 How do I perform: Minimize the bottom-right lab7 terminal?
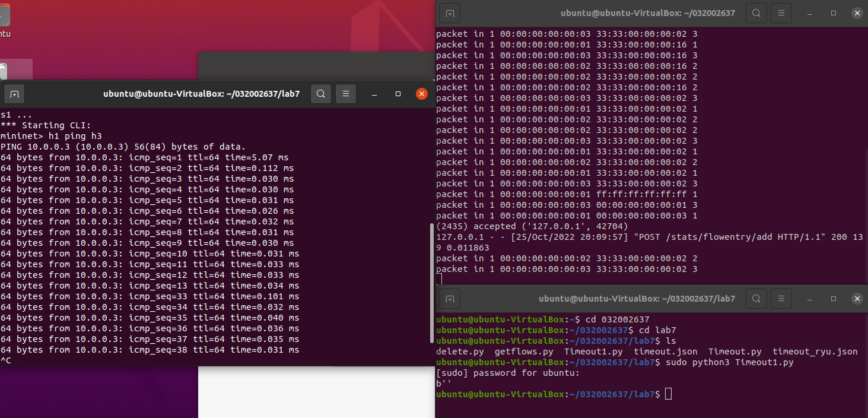pyautogui.click(x=810, y=298)
